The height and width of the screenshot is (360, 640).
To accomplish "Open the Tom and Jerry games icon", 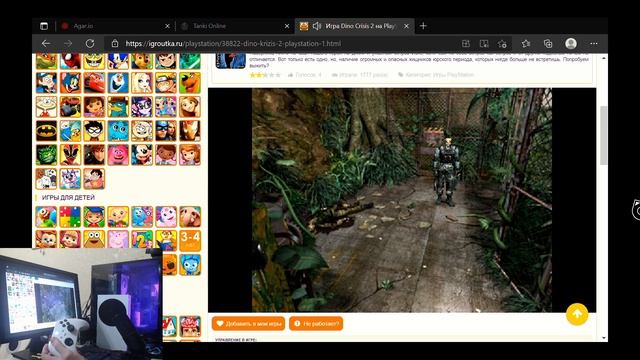I will pos(70,82).
